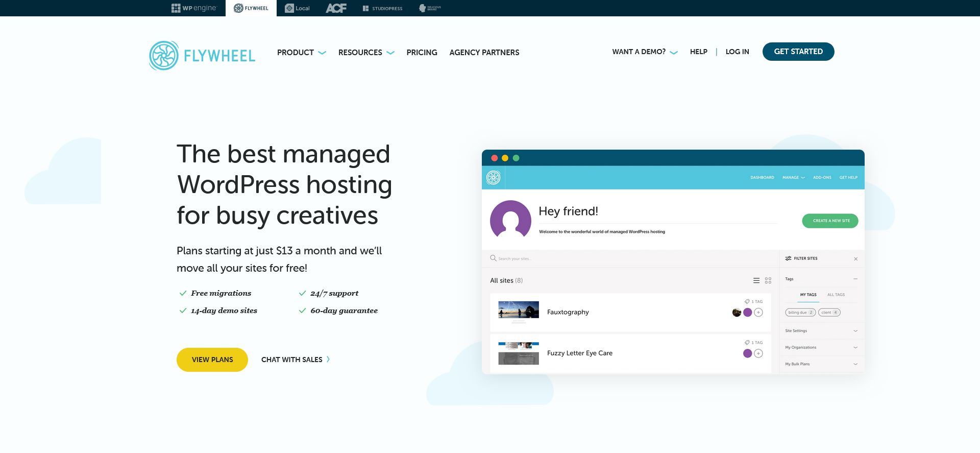Click the Free migrations feature text
Viewport: 980px width, 453px height.
[x=221, y=293]
